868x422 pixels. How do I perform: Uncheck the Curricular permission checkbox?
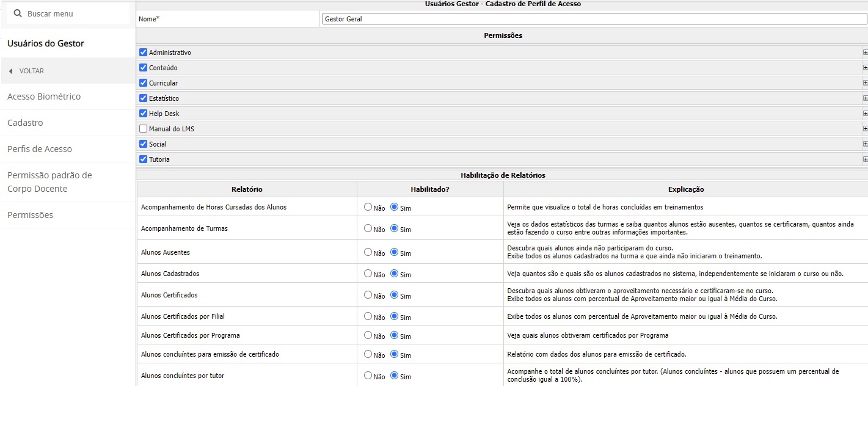point(144,83)
